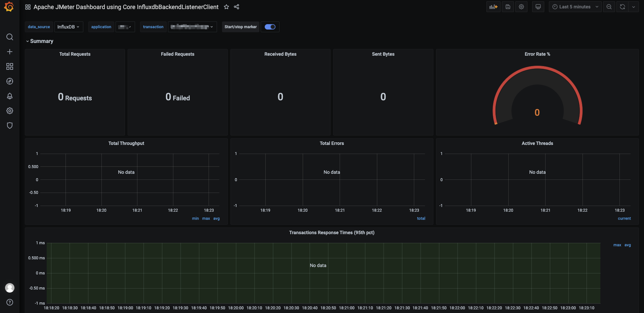
Task: Click the dashboard title text
Action: tap(126, 7)
